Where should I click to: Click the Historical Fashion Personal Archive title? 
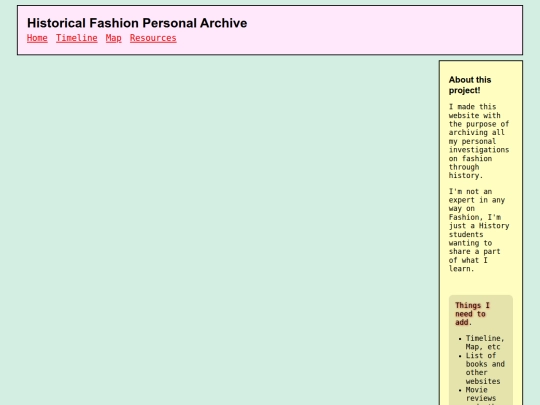pos(137,23)
